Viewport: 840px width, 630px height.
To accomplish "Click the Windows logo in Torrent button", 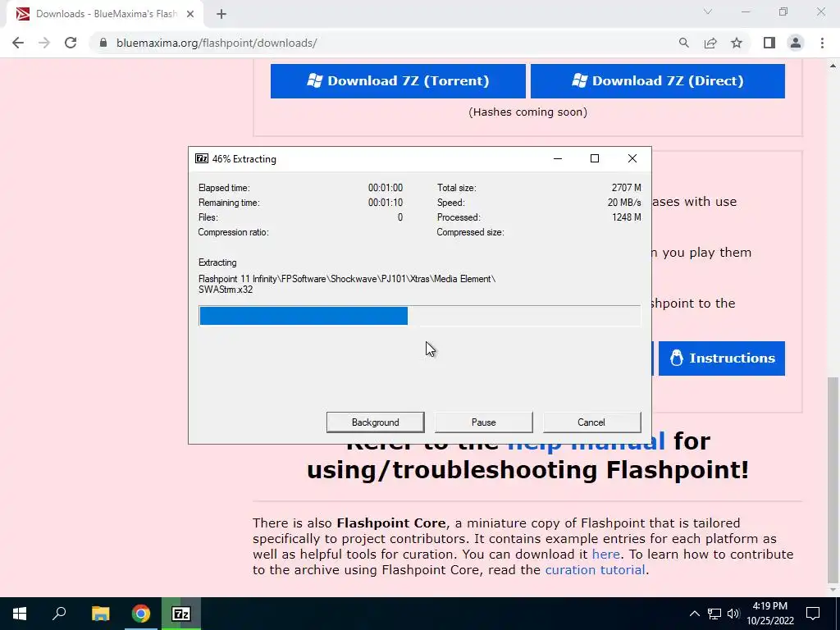I will (x=314, y=80).
